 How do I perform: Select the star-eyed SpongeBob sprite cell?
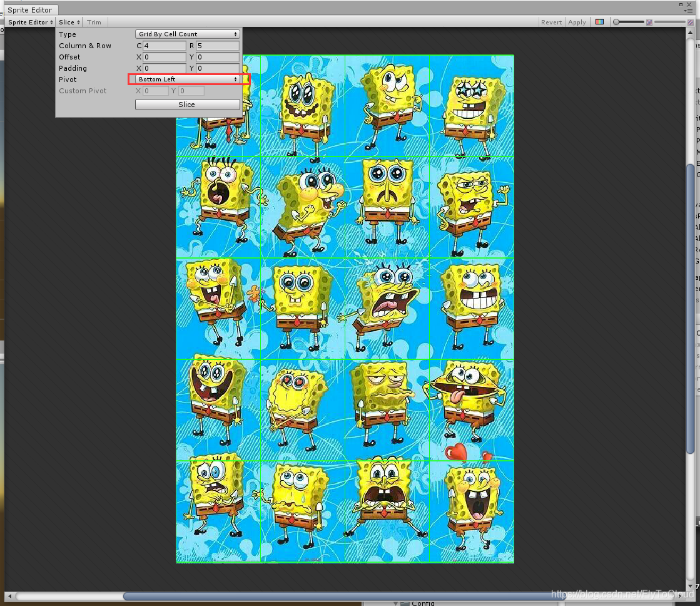(x=472, y=106)
